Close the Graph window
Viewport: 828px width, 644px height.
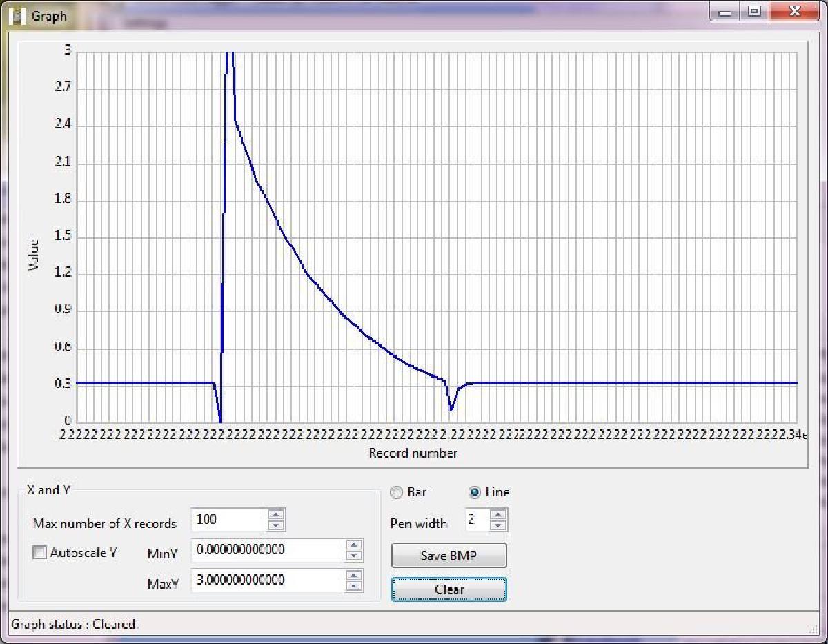793,12
